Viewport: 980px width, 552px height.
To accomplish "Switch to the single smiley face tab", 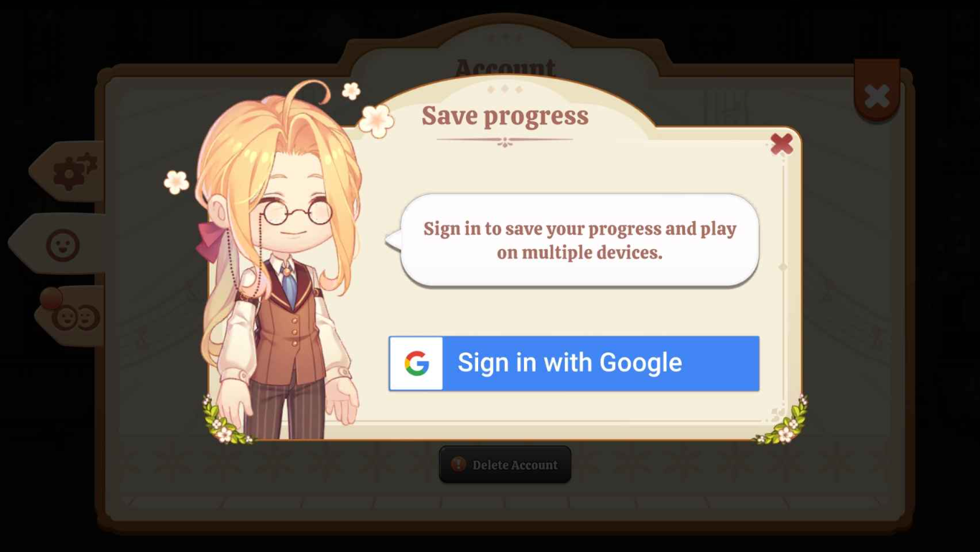I will [62, 244].
